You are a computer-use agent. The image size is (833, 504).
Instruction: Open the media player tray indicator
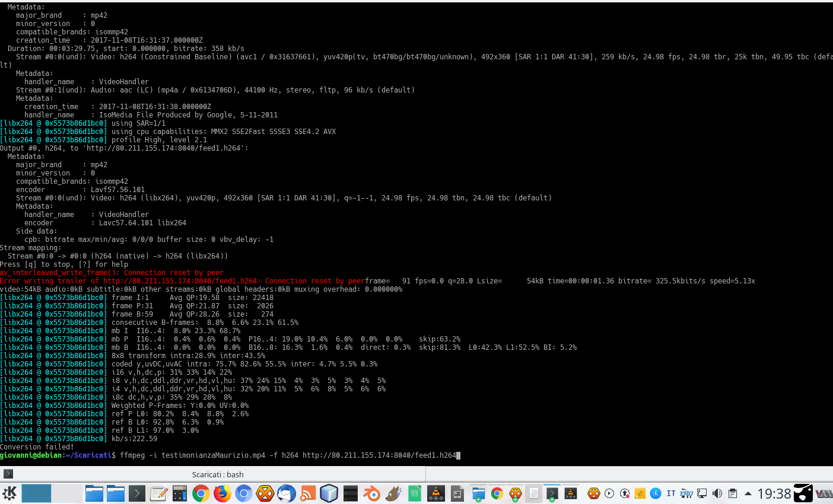[609, 493]
